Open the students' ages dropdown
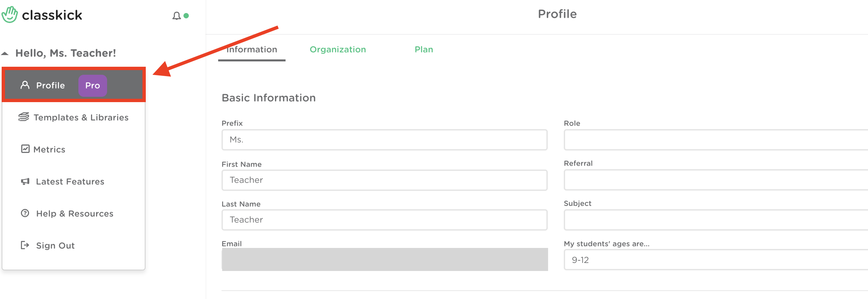Viewport: 868px width, 299px height. pos(714,260)
